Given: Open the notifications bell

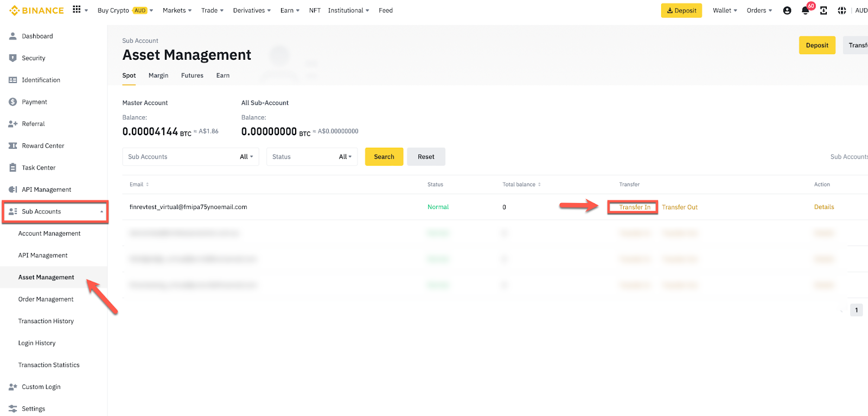Looking at the screenshot, I should click(806, 10).
